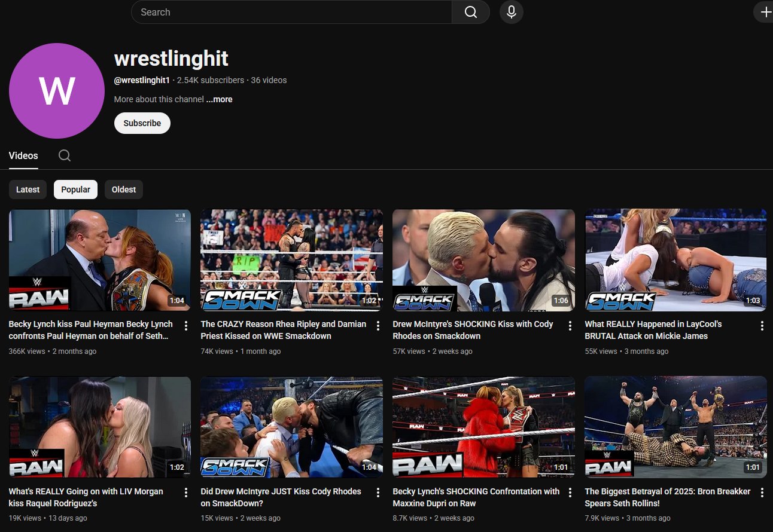Start voice search with the microphone icon
Screen dimensions: 773x532
coord(512,12)
